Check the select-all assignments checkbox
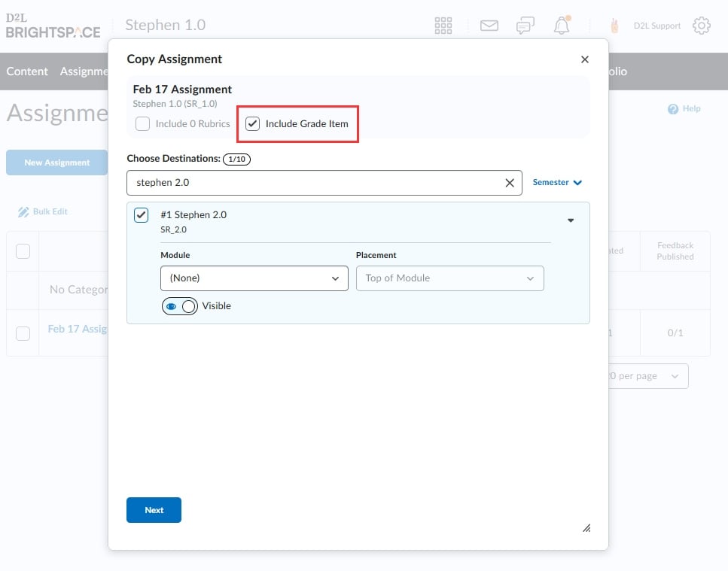 pos(23,251)
